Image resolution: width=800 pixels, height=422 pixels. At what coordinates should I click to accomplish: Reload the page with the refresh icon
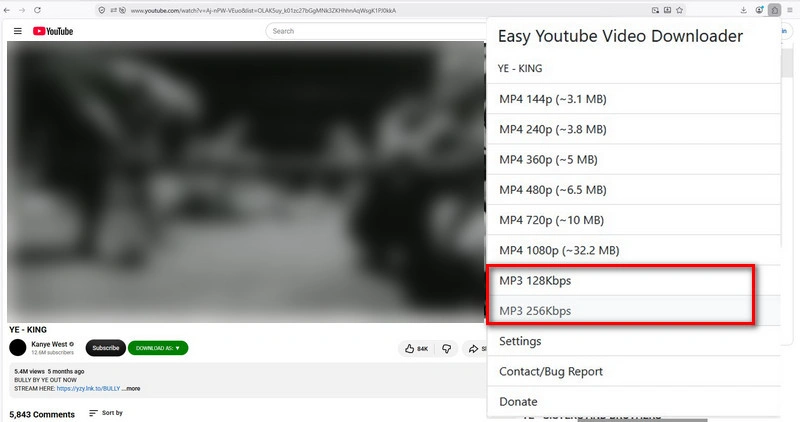click(x=37, y=10)
